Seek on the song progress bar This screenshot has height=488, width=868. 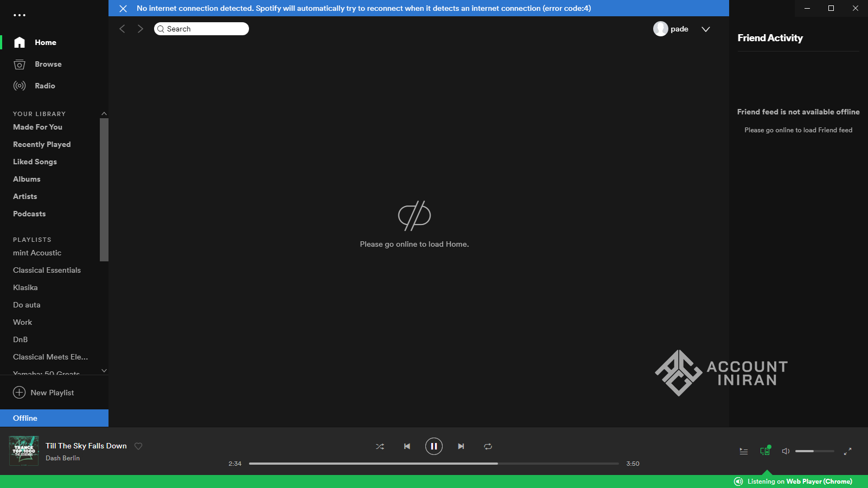coord(434,464)
